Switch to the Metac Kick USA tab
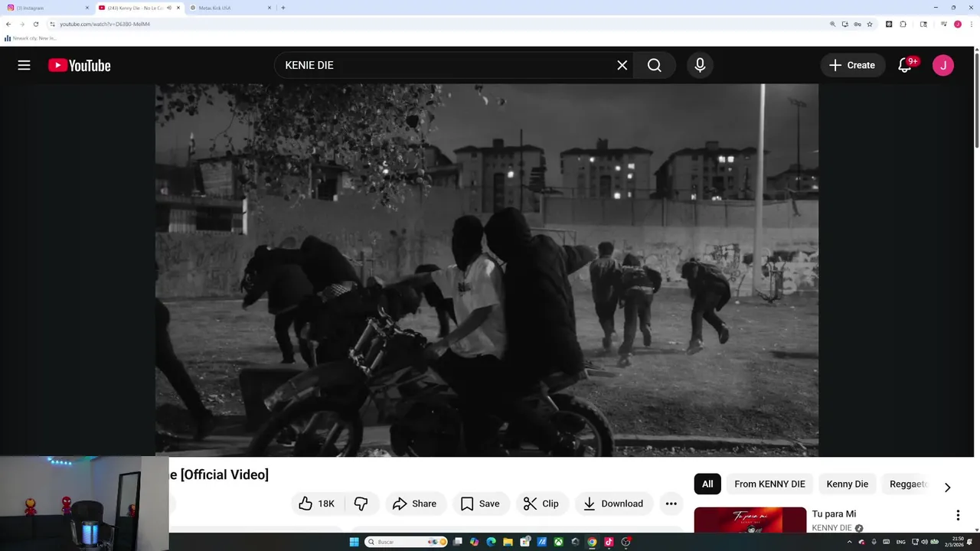The height and width of the screenshot is (551, 980). (230, 8)
